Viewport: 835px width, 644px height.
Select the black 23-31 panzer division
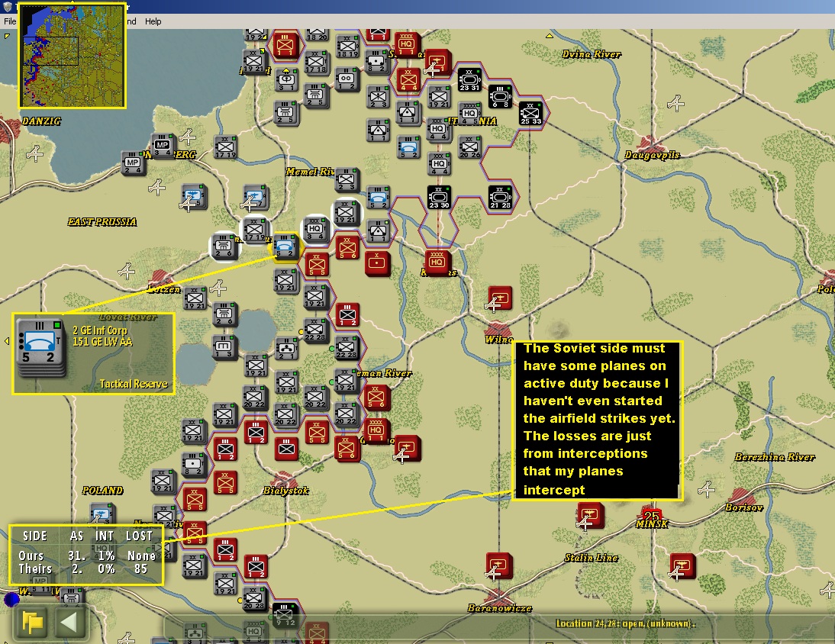[x=469, y=80]
